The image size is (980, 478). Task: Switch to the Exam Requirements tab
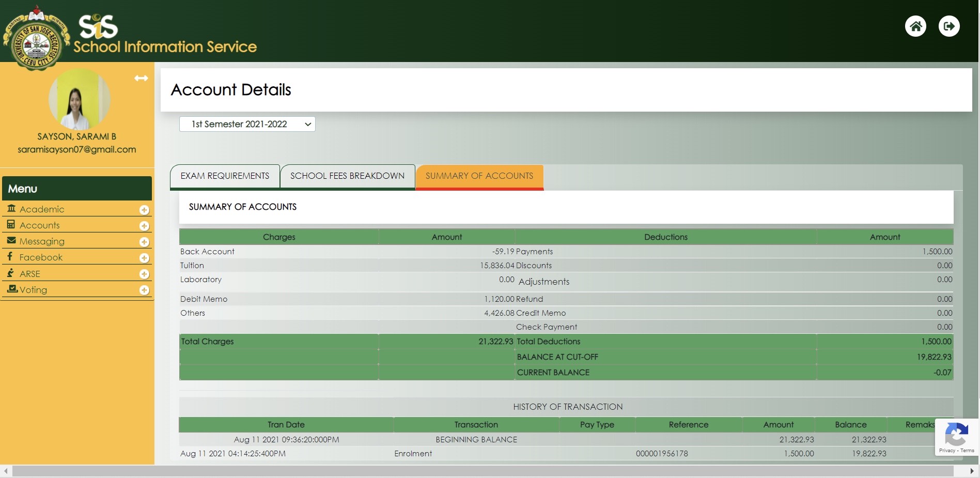coord(225,176)
